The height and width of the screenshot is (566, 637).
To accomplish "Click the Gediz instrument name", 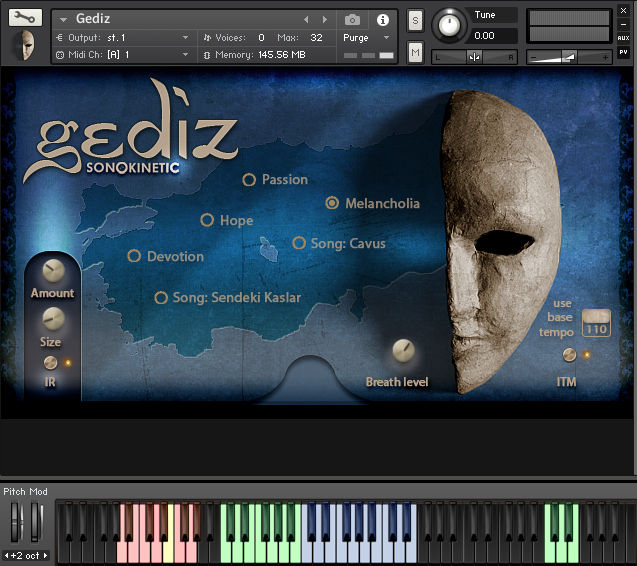I will point(93,19).
